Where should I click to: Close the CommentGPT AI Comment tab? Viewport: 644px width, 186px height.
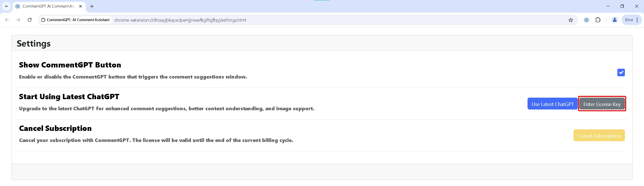point(80,6)
